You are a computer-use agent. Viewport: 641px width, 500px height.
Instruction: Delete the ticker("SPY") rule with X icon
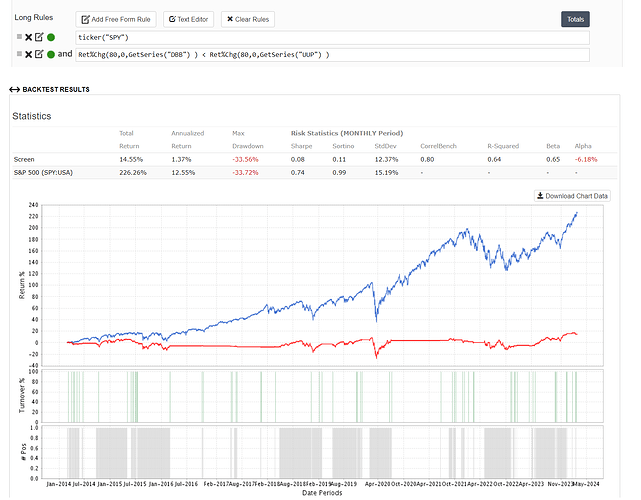coord(27,37)
